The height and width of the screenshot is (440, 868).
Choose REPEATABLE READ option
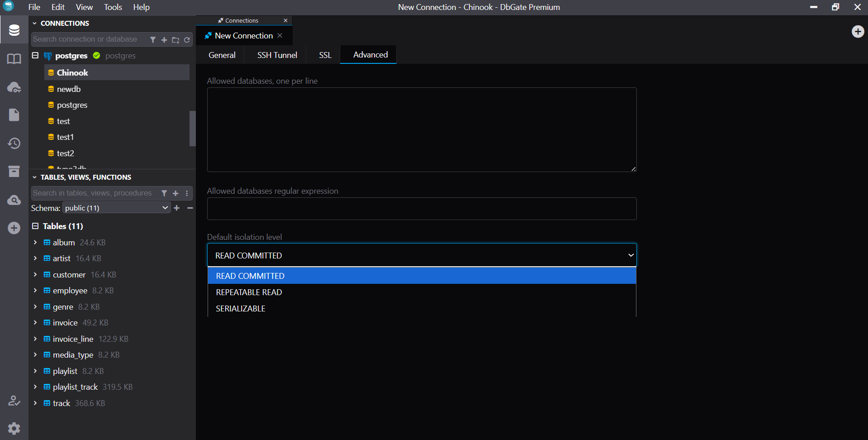tap(249, 292)
